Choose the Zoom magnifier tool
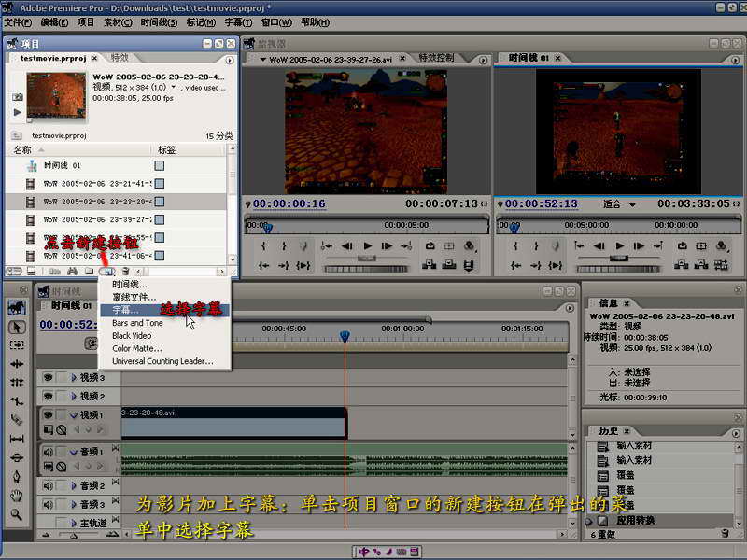Image resolution: width=747 pixels, height=560 pixels. click(x=17, y=514)
